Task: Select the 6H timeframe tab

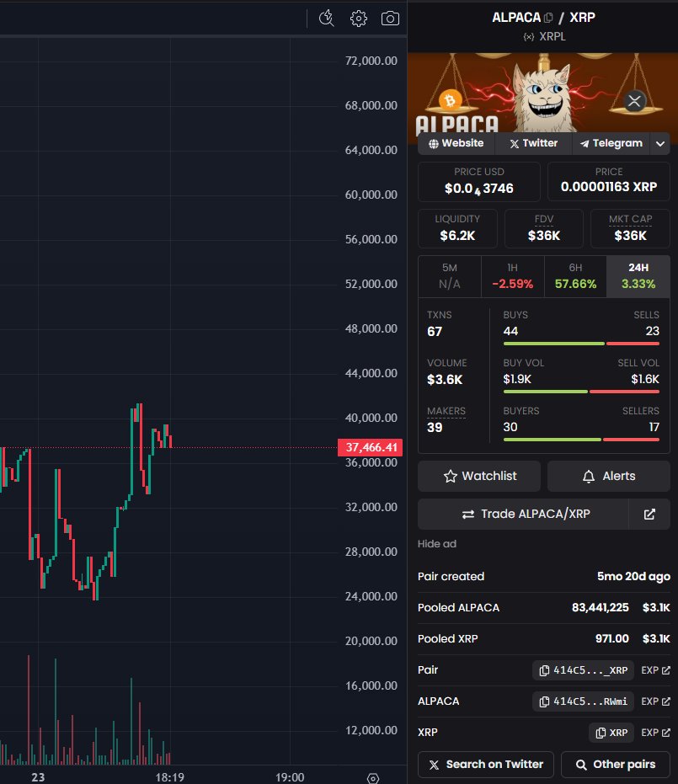Action: click(575, 276)
